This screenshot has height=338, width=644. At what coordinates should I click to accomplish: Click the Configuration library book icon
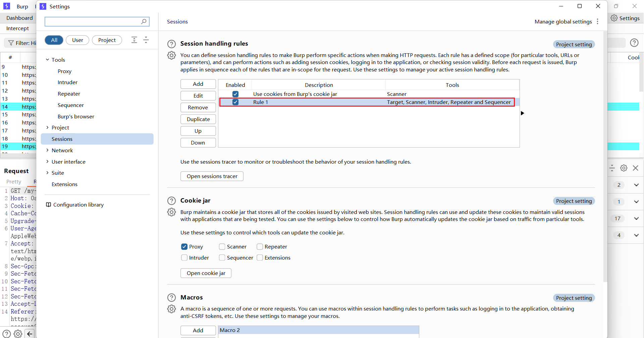pos(49,205)
